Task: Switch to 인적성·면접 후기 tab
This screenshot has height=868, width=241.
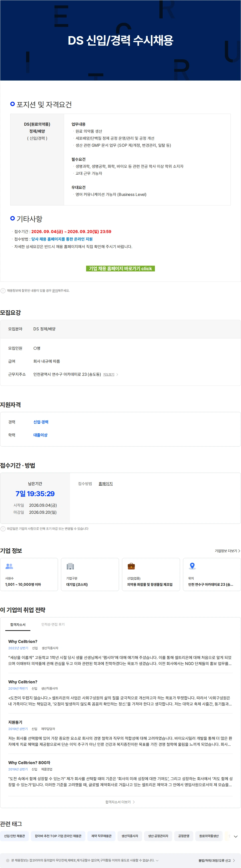Action: (53, 624)
